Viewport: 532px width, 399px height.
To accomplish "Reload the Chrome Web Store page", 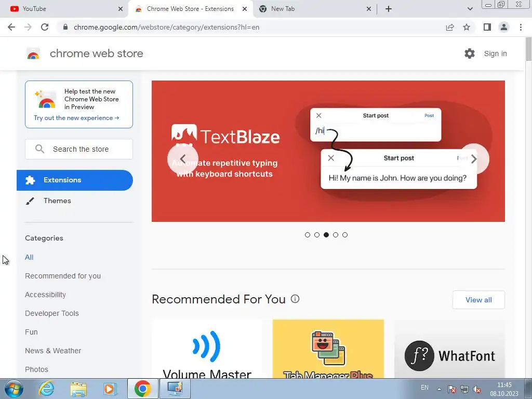I will [45, 27].
